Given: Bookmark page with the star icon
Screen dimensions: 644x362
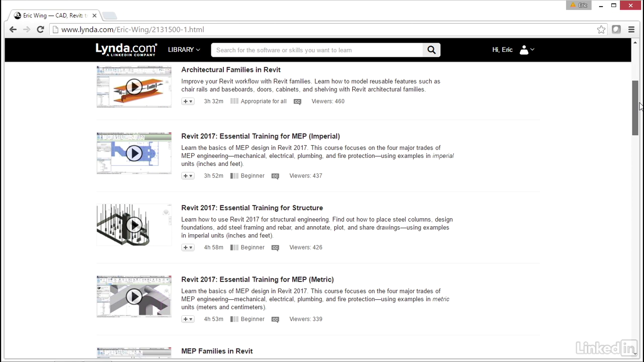Looking at the screenshot, I should pos(601,30).
